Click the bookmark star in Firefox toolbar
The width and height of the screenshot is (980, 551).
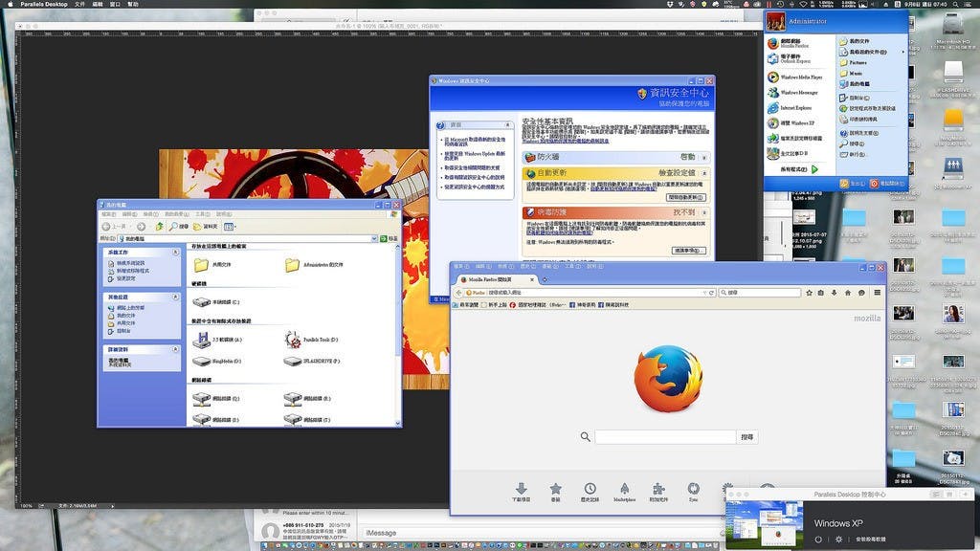(x=809, y=293)
